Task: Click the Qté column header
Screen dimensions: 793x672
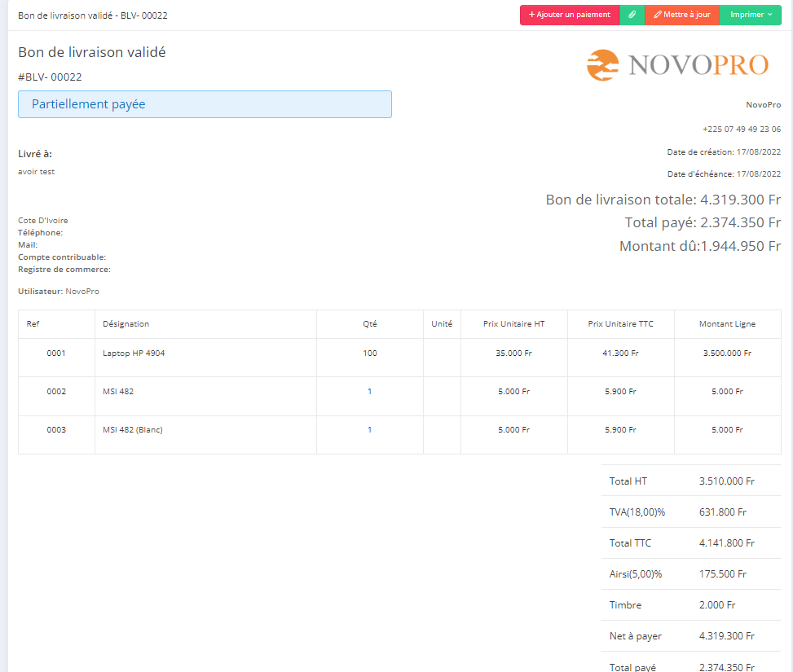Action: click(369, 324)
